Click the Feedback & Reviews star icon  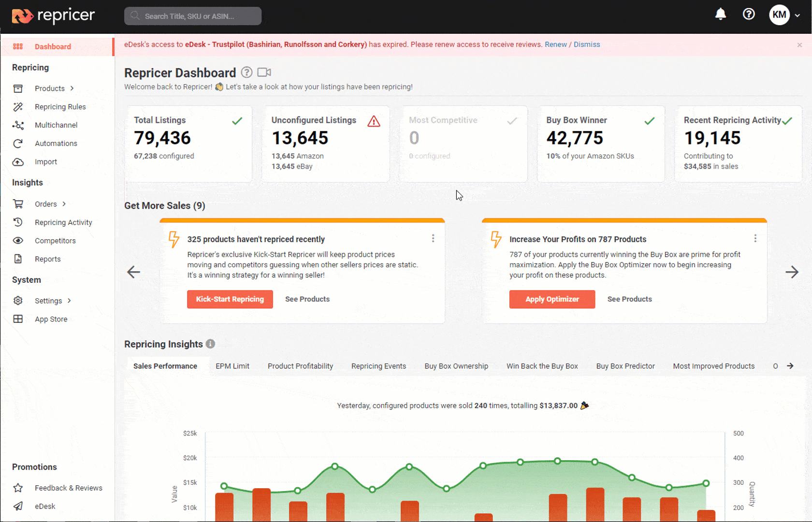point(18,488)
